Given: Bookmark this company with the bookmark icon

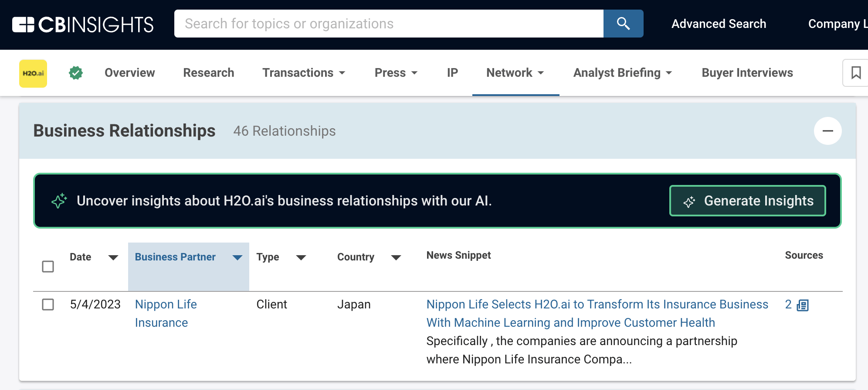Looking at the screenshot, I should pyautogui.click(x=855, y=73).
